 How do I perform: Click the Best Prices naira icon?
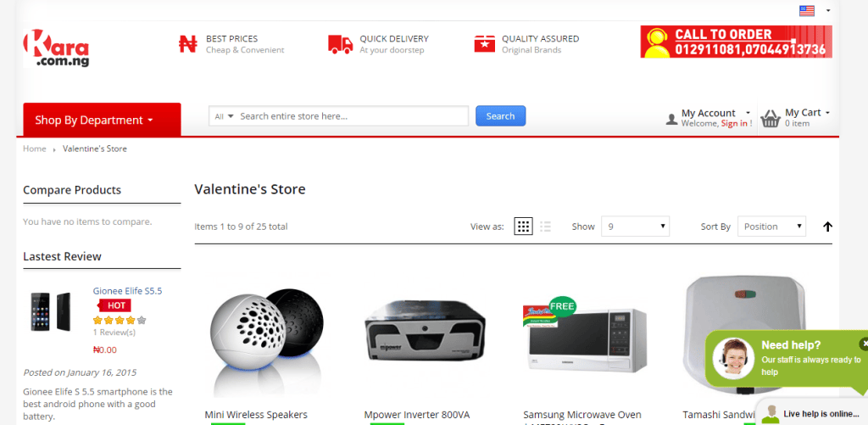click(x=187, y=44)
